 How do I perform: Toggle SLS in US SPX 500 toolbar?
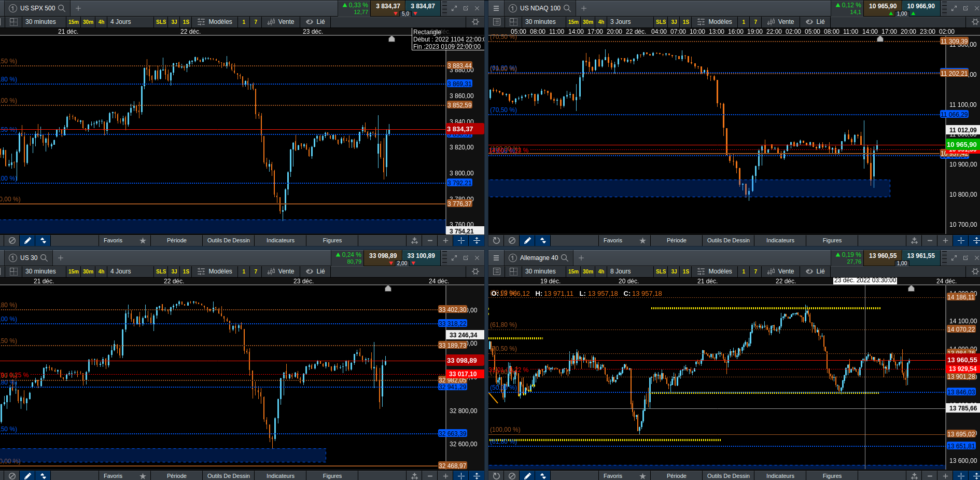tap(161, 22)
